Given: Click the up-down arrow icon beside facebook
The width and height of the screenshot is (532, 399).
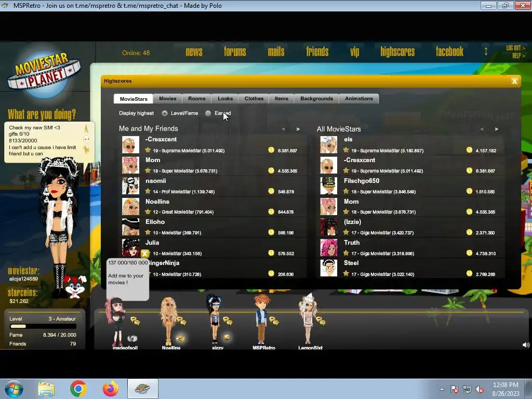Looking at the screenshot, I should (x=486, y=51).
